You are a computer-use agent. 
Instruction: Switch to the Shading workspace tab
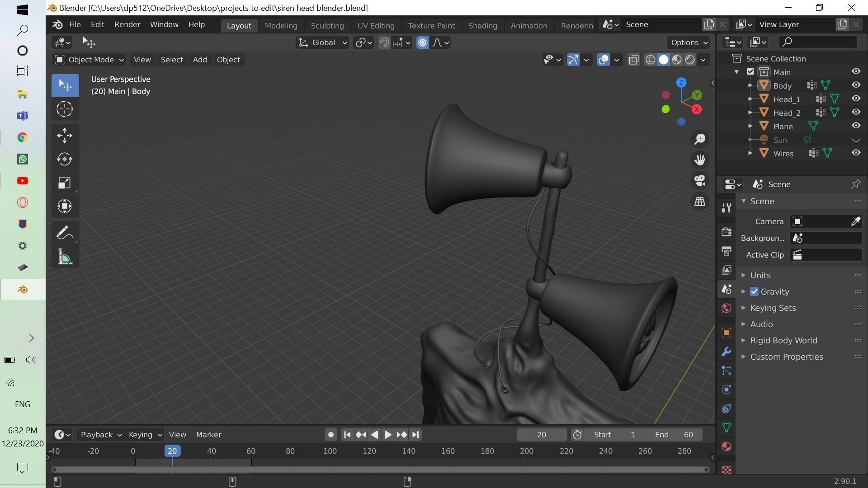coord(482,26)
